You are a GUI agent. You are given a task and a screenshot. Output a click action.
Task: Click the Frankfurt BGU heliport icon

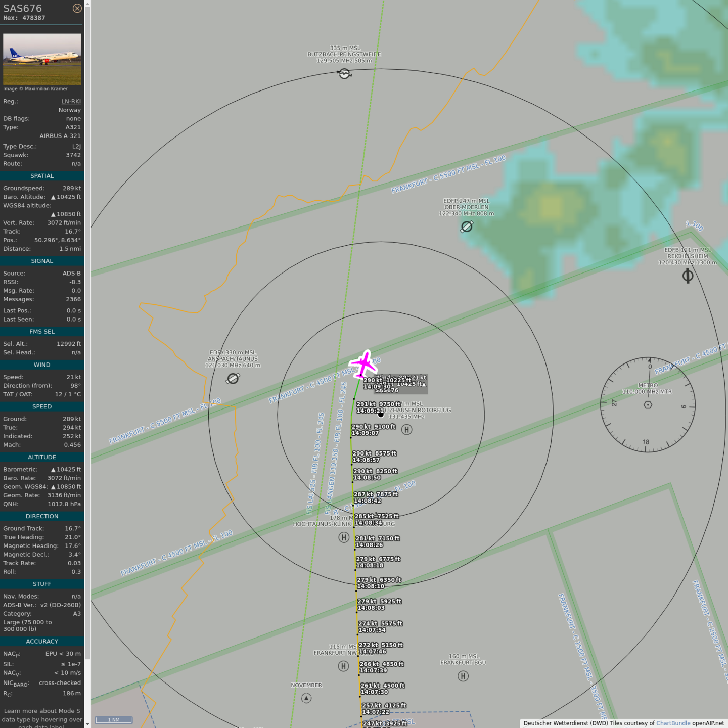(463, 676)
